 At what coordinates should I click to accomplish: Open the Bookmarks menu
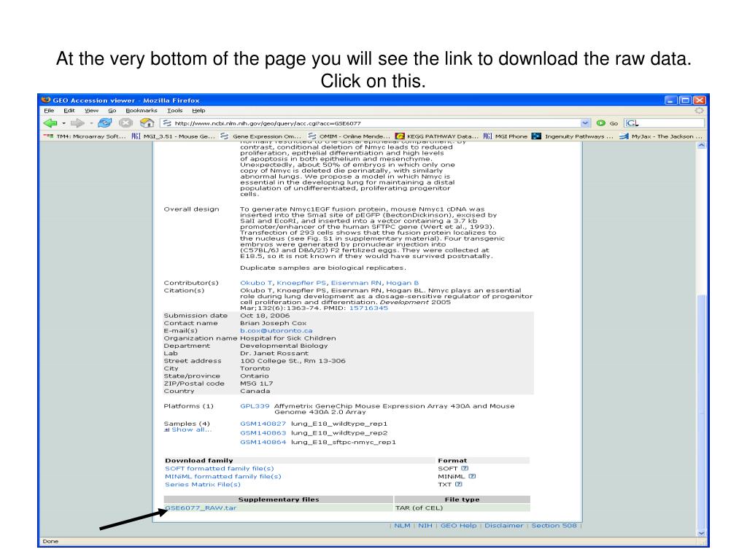[x=141, y=111]
